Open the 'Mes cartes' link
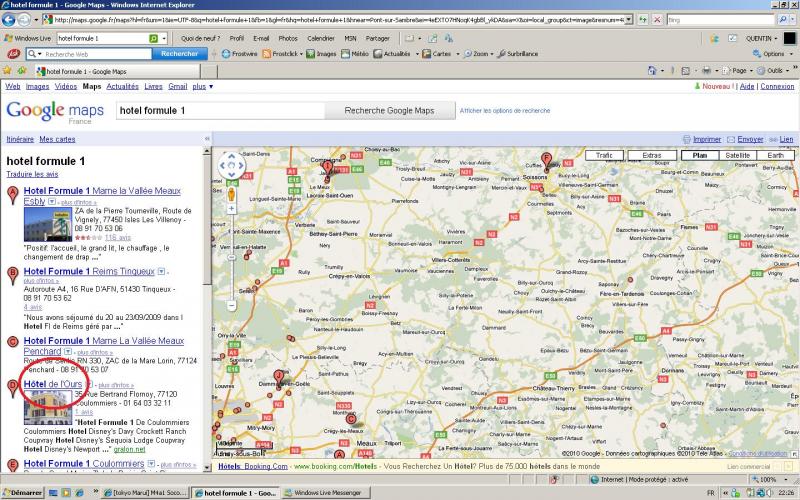The width and height of the screenshot is (800, 500). 57,139
